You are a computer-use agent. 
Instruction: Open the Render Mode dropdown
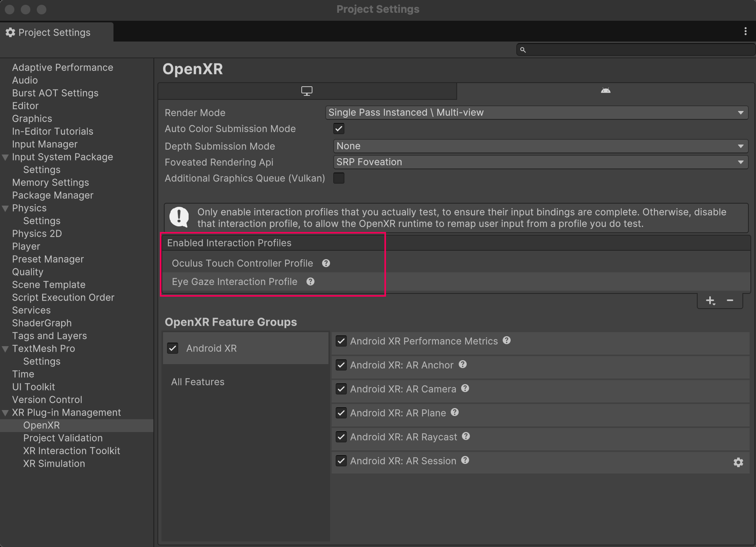[536, 113]
